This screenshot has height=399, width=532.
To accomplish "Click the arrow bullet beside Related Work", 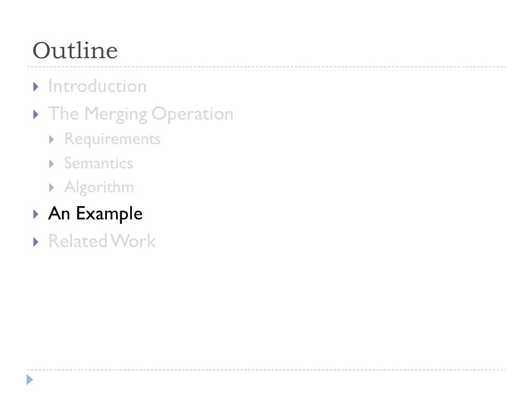I will click(36, 242).
